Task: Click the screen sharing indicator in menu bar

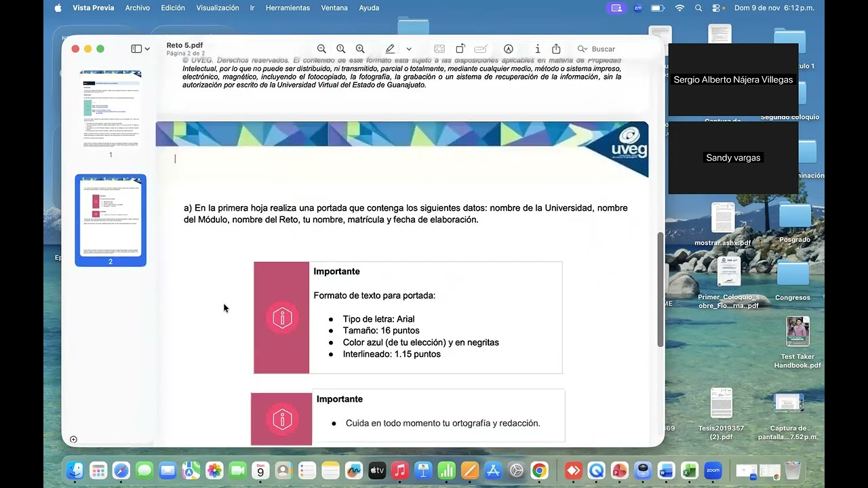Action: coord(616,8)
